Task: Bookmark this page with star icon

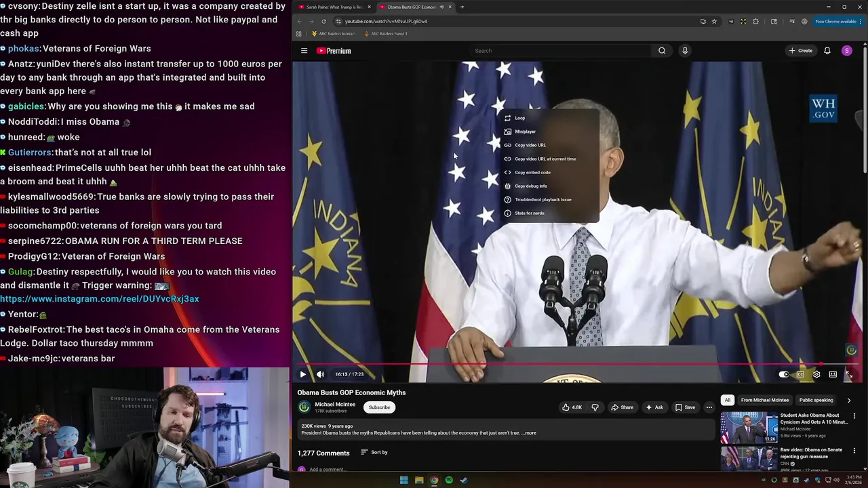Action: pyautogui.click(x=714, y=21)
